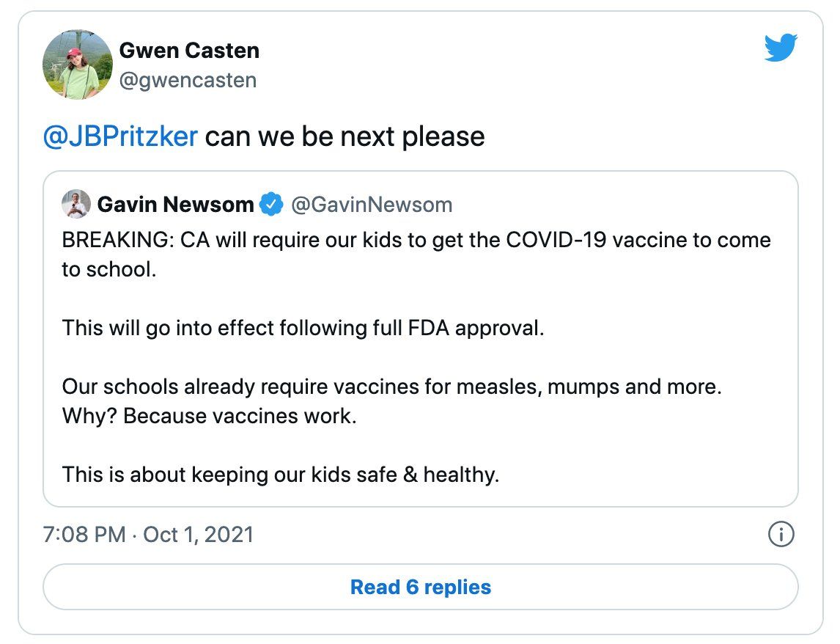Click the @GavinNewsom handle
This screenshot has width=840, height=644.
(372, 205)
